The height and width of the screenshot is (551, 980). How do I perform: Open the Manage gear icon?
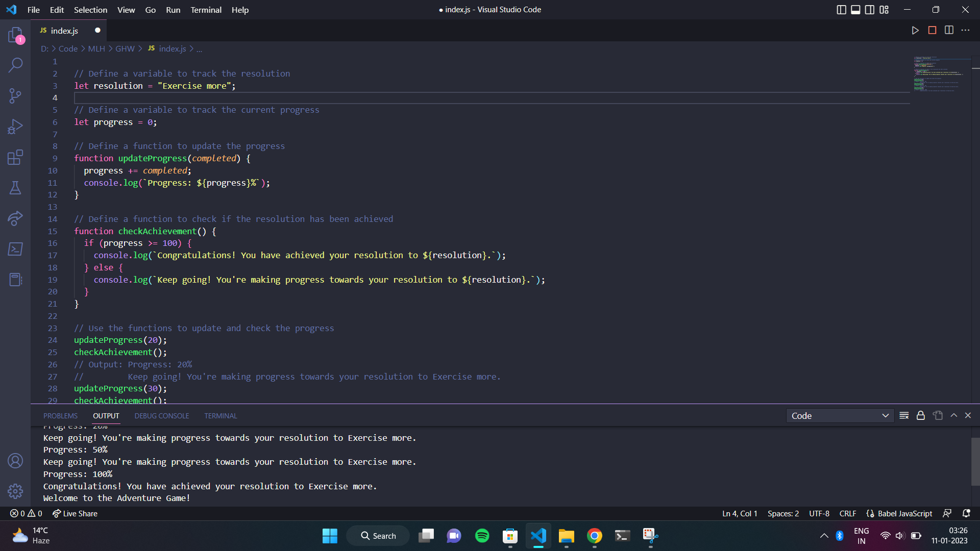[x=15, y=491]
